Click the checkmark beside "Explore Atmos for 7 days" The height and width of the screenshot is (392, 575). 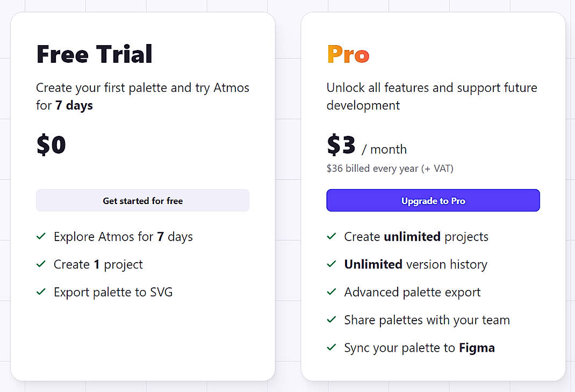click(41, 236)
